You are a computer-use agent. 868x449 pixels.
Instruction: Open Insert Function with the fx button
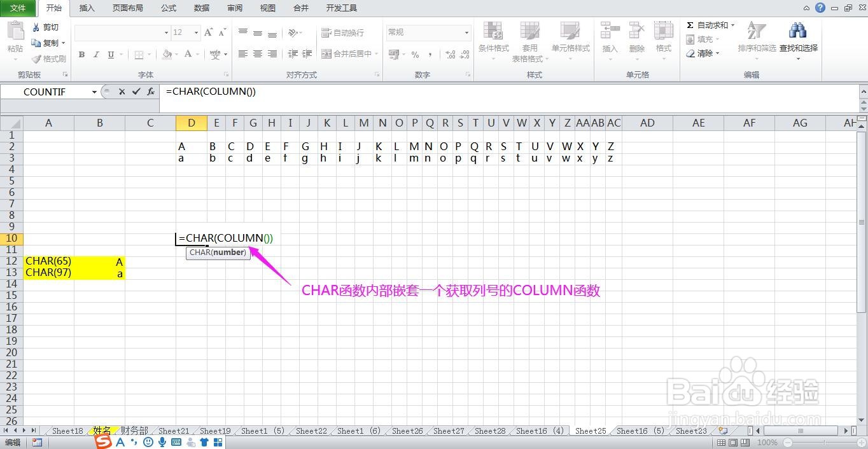click(151, 92)
